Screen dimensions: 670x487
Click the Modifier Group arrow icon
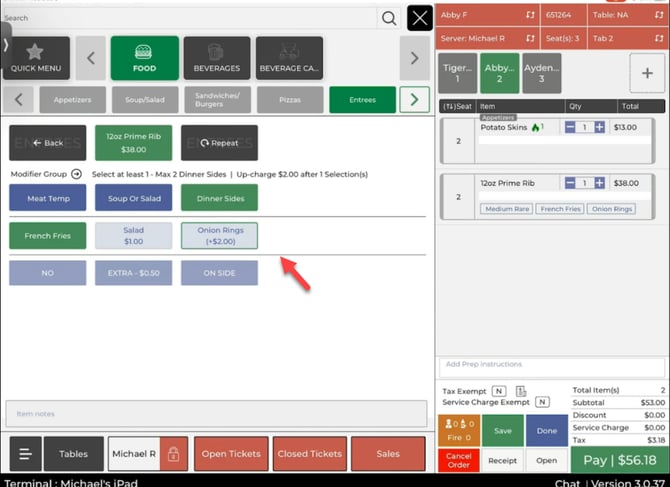pos(76,174)
